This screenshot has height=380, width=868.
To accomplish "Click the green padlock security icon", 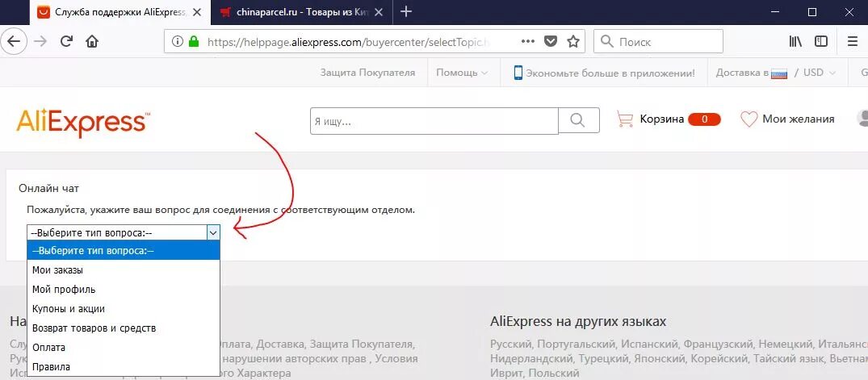I will [193, 41].
